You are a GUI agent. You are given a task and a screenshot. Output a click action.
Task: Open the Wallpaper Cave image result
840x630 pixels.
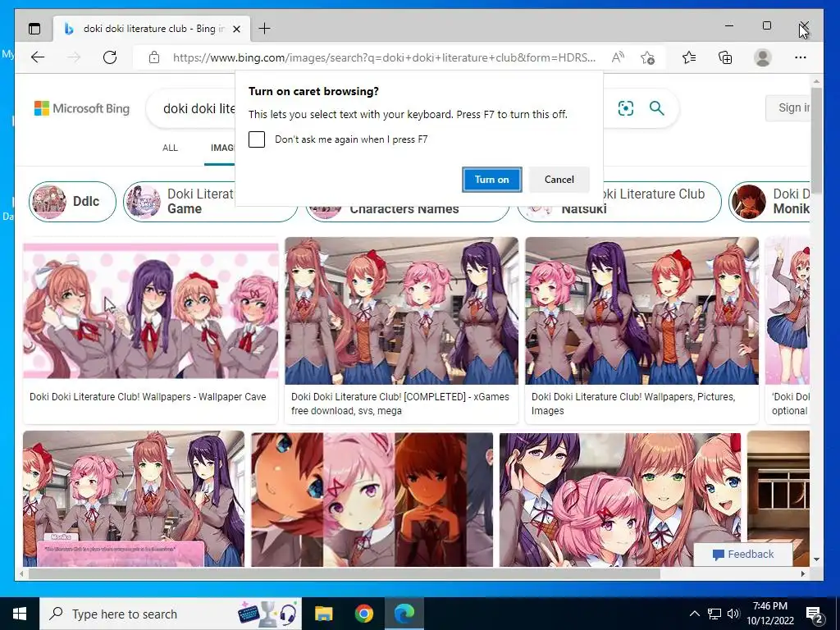click(151, 311)
